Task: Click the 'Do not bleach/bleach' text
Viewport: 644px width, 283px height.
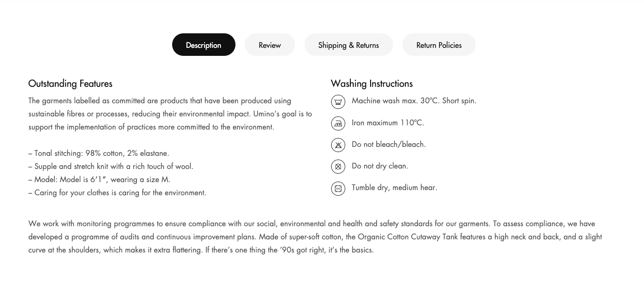Action: coord(388,145)
